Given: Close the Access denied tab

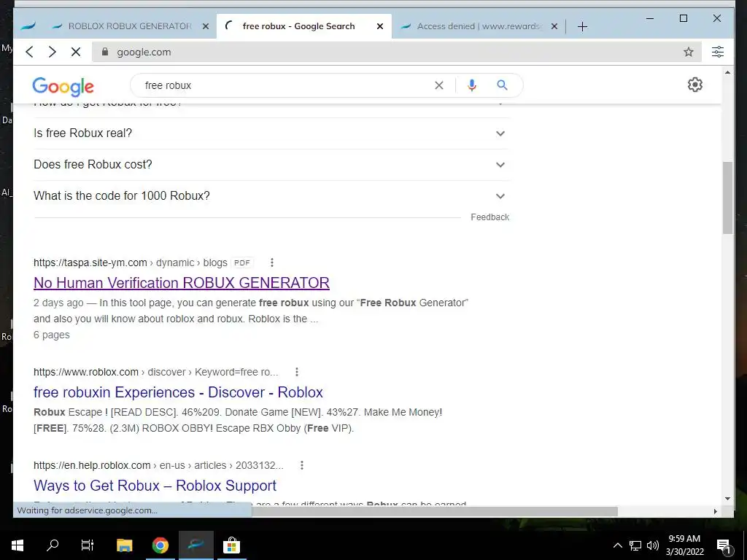Looking at the screenshot, I should 554,27.
